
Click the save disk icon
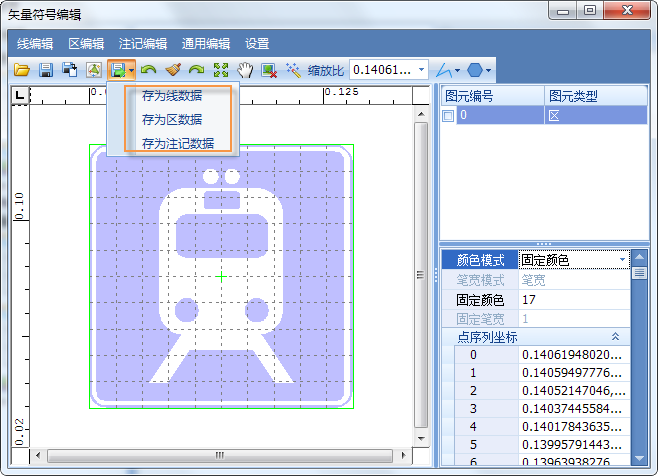[x=45, y=70]
